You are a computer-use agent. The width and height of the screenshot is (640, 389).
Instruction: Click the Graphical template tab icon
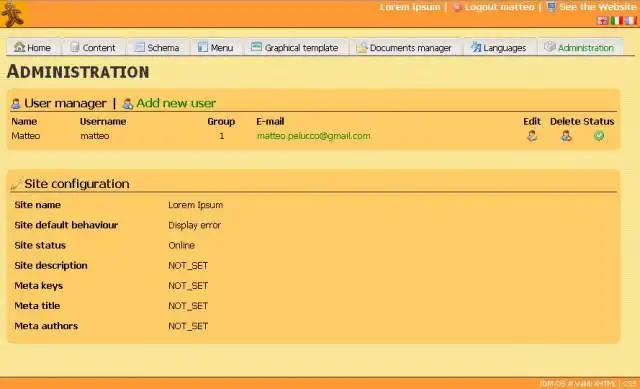[x=256, y=47]
